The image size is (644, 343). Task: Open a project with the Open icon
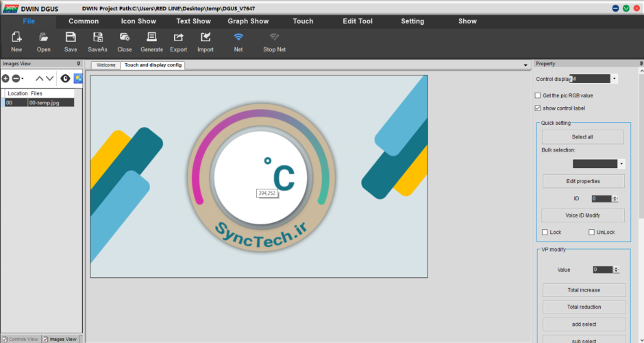(x=44, y=38)
